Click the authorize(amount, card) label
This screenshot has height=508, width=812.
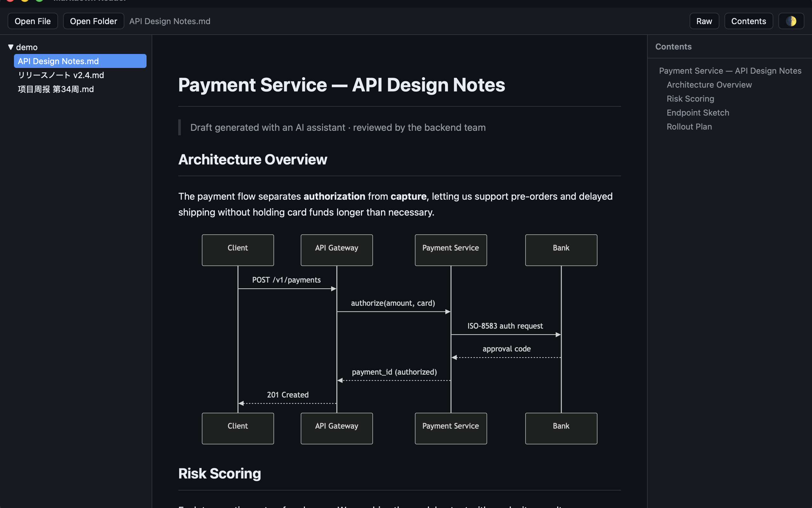(393, 303)
